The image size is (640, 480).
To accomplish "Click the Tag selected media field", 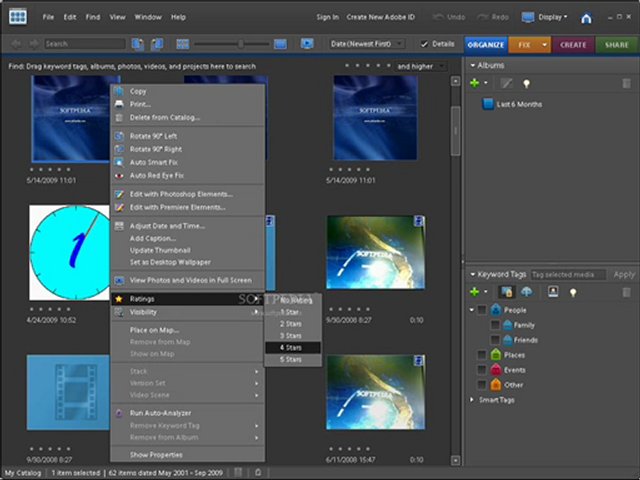I will click(x=568, y=275).
